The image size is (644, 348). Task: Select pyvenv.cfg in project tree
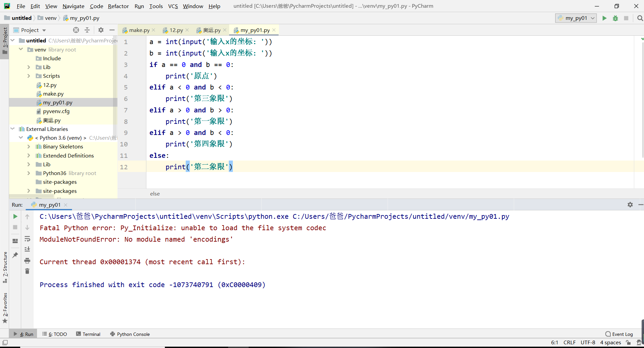pyautogui.click(x=56, y=111)
